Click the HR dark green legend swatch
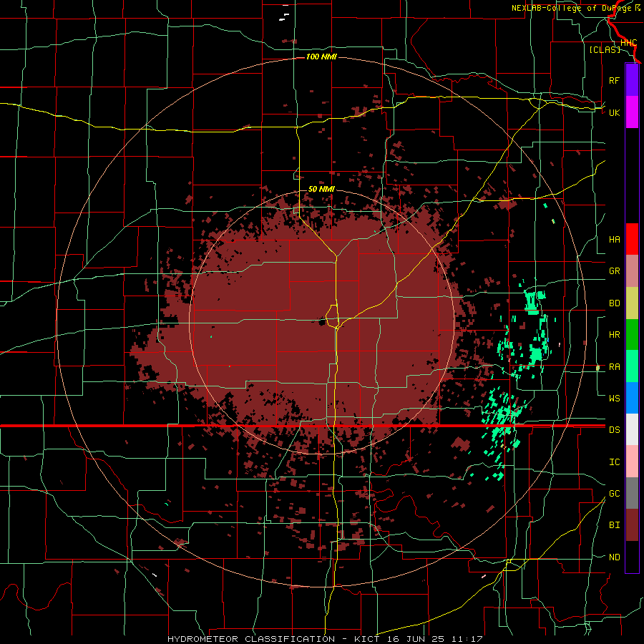The width and height of the screenshot is (644, 644). coord(632,335)
